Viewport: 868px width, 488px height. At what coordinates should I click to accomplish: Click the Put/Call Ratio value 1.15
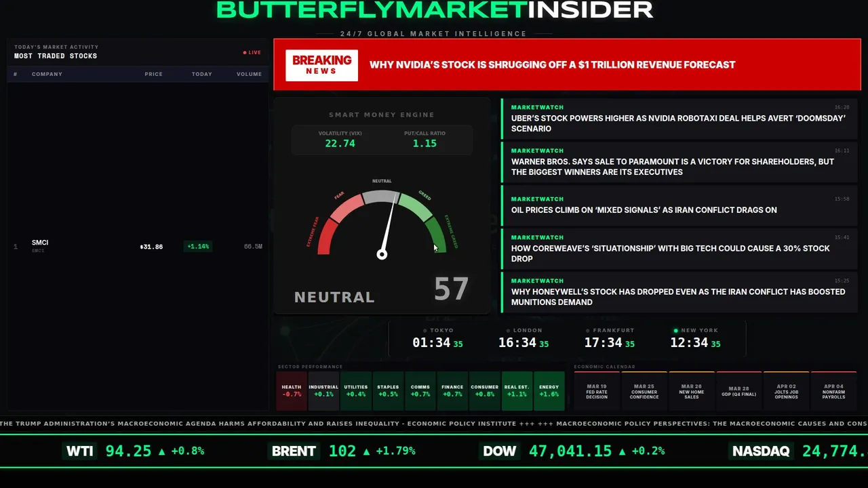point(425,144)
